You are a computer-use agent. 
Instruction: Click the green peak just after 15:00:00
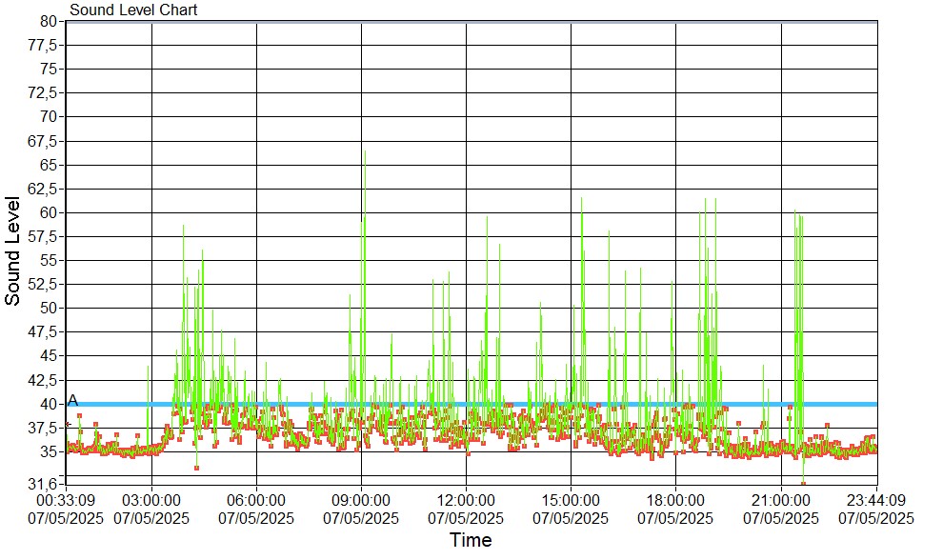[581, 200]
